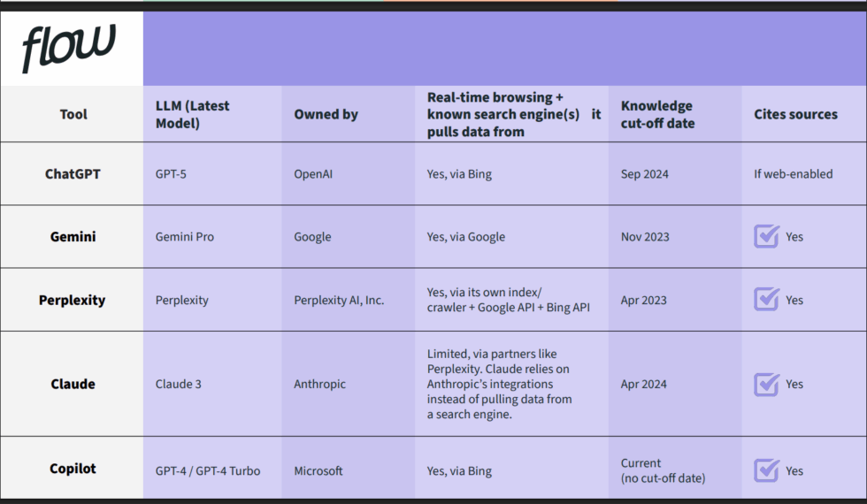Select the 'ChatGPT' row label
The height and width of the screenshot is (504, 867).
tap(73, 174)
